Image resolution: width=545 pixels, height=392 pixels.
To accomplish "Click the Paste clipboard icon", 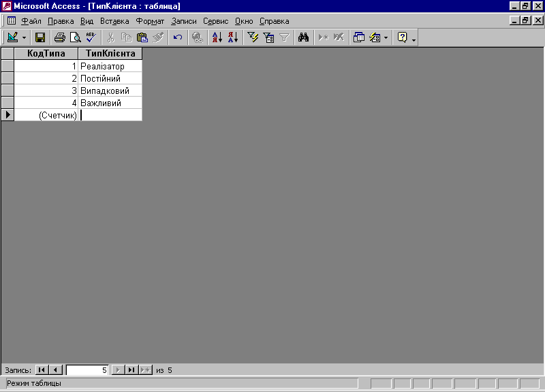I will point(142,37).
